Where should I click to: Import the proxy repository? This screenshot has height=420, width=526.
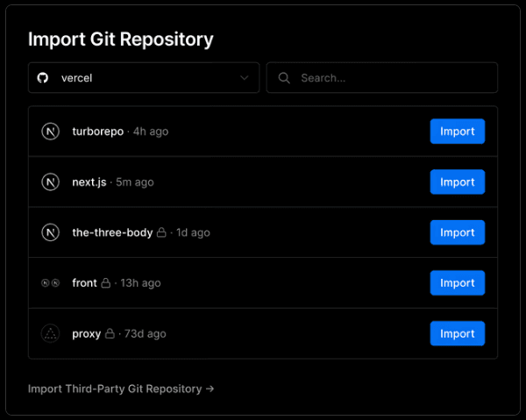[x=457, y=334]
